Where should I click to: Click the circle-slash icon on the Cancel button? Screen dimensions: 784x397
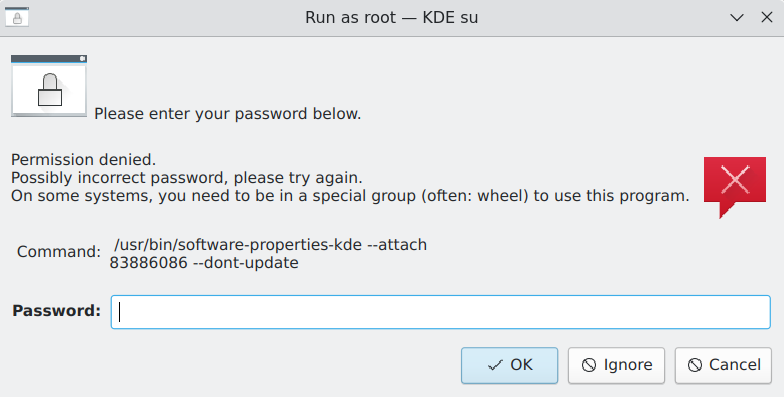tap(695, 366)
